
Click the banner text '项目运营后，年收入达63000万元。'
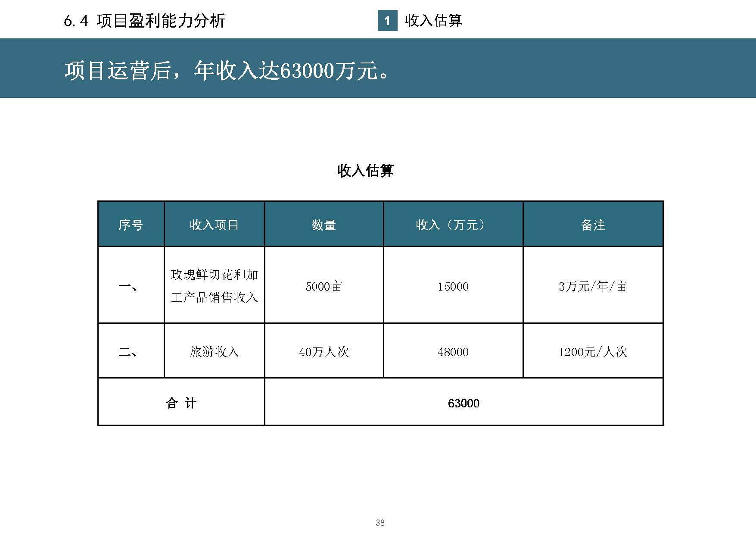[227, 70]
